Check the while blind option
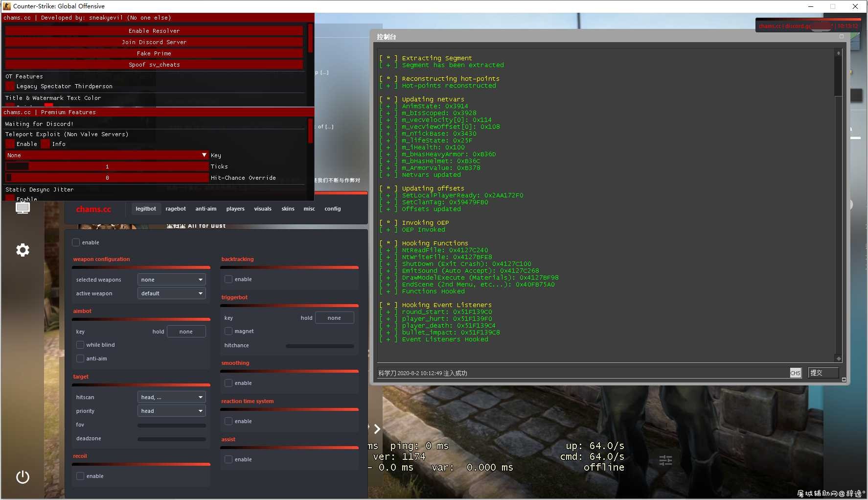 80,345
